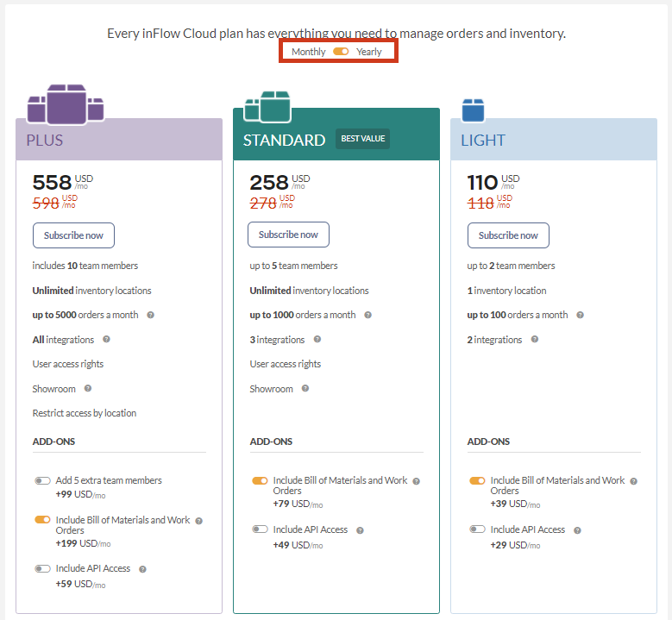Disable Plus Bill of Materials add-on toggle
The height and width of the screenshot is (620, 672).
[42, 520]
